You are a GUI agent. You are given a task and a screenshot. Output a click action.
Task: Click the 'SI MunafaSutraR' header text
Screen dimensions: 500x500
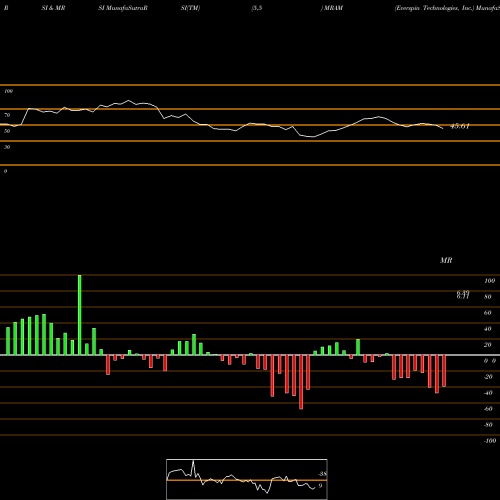pyautogui.click(x=123, y=8)
